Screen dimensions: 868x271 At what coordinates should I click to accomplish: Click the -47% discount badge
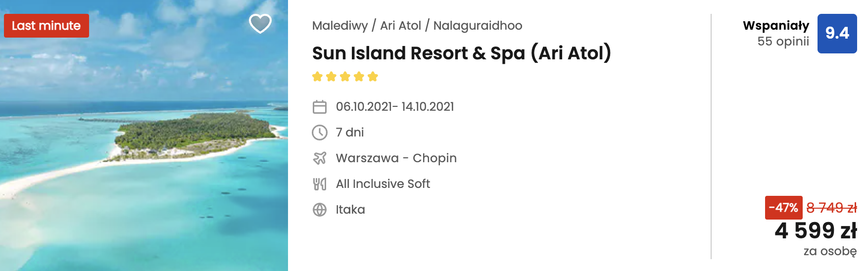pyautogui.click(x=784, y=208)
